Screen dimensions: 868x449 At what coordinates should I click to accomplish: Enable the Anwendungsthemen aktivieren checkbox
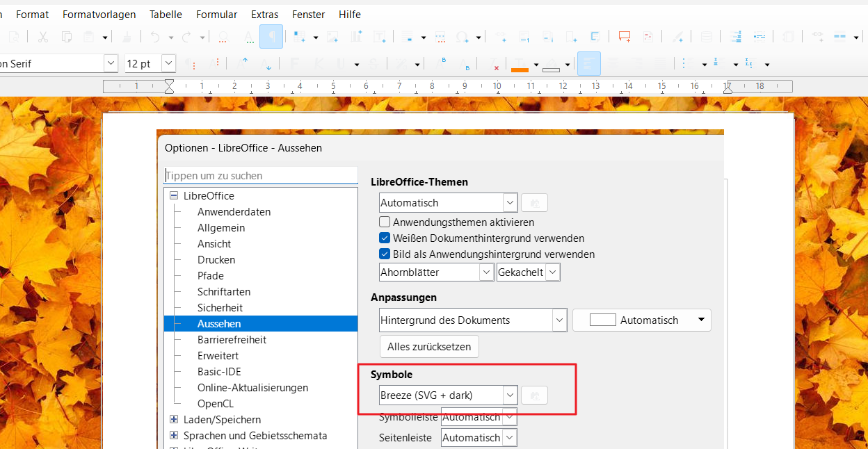(x=385, y=222)
